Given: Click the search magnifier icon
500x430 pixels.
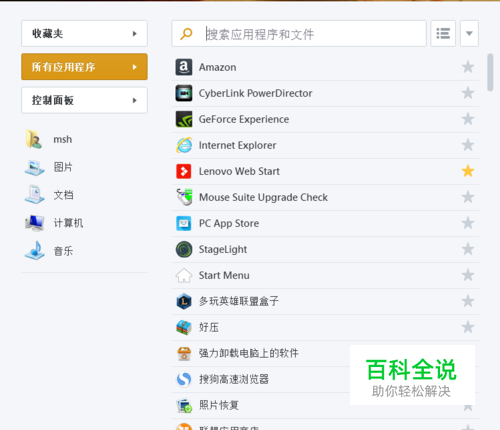Looking at the screenshot, I should click(186, 34).
